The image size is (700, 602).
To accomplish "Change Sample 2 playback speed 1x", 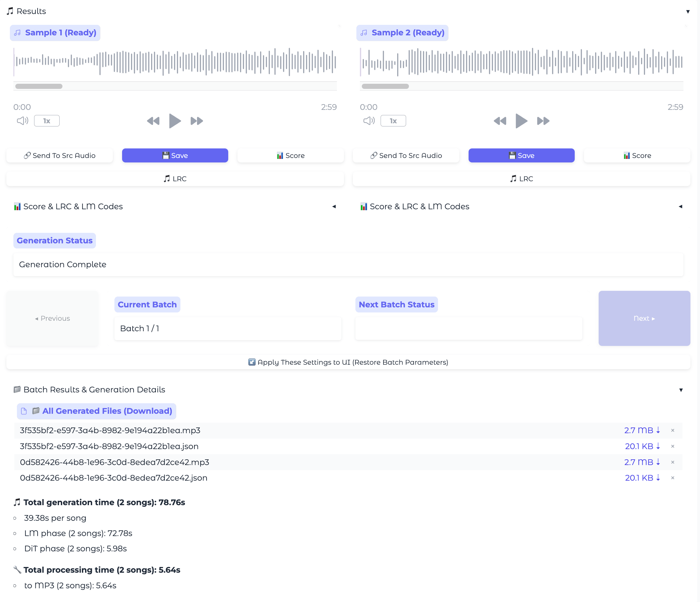I will pyautogui.click(x=393, y=121).
